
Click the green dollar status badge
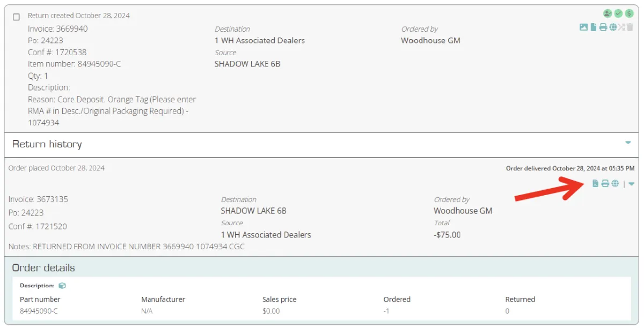click(x=629, y=13)
